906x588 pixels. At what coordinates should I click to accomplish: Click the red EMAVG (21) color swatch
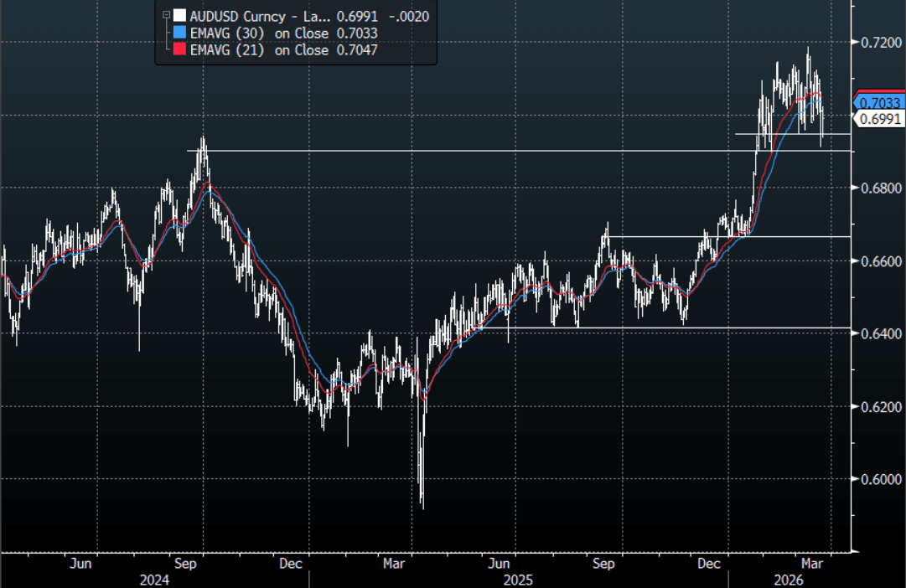(x=179, y=49)
